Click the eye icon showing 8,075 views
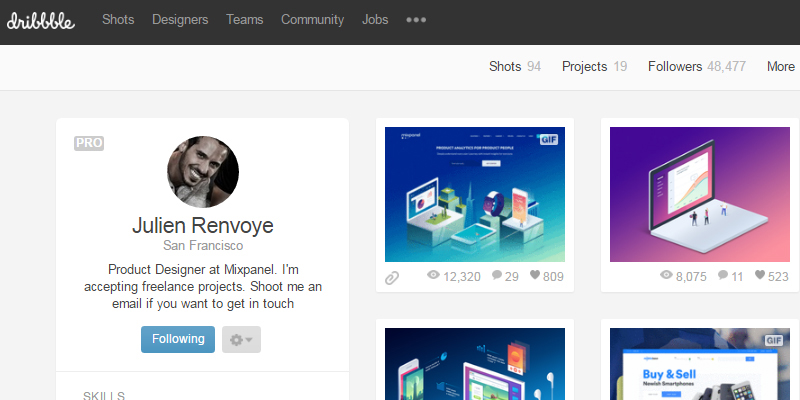 666,276
